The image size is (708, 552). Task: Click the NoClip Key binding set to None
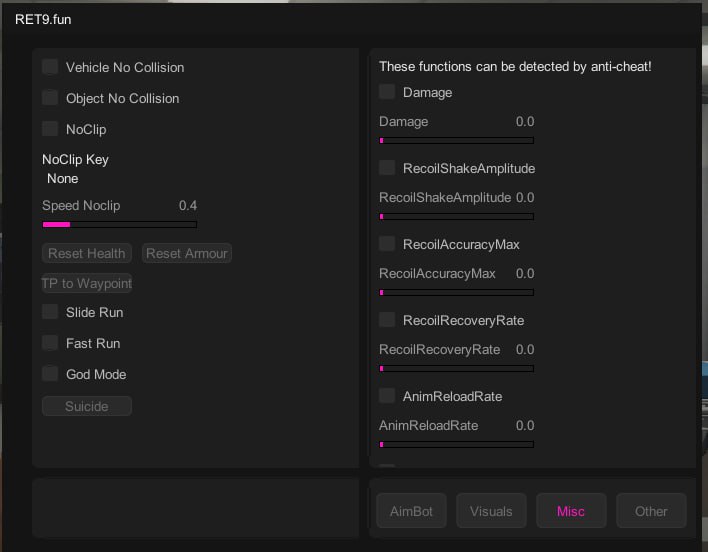click(63, 178)
